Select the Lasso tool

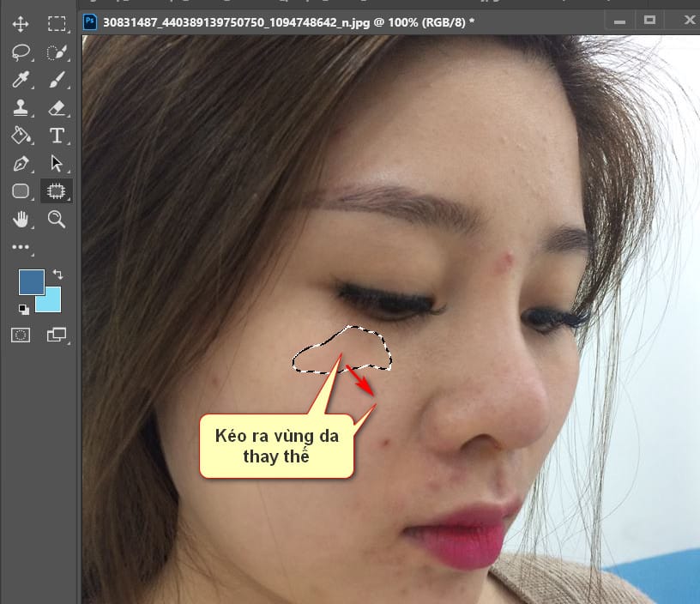click(x=22, y=51)
